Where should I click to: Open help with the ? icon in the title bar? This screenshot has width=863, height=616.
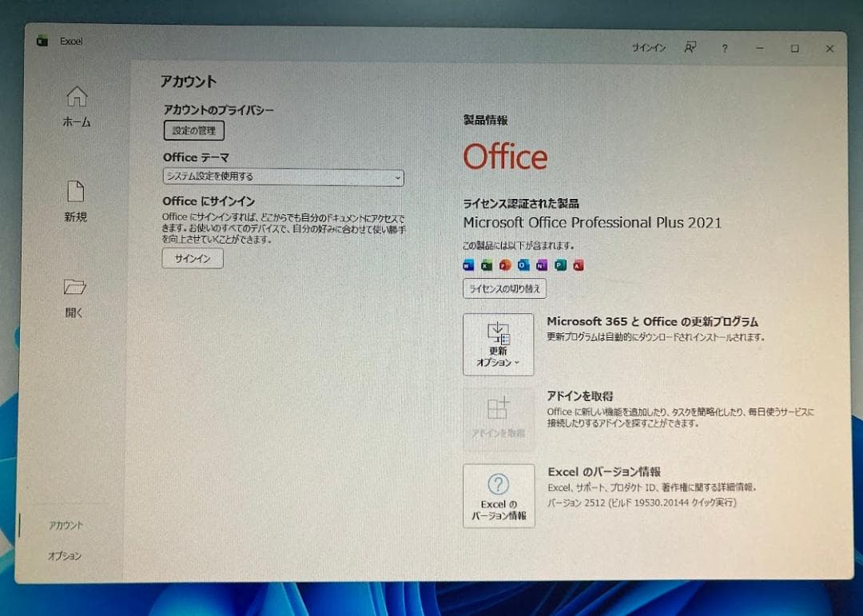[724, 48]
